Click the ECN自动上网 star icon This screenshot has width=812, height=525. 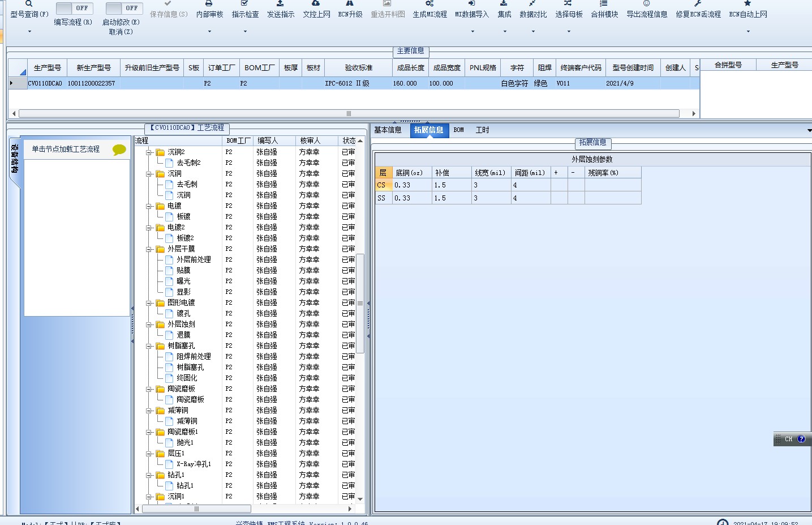[x=747, y=3]
